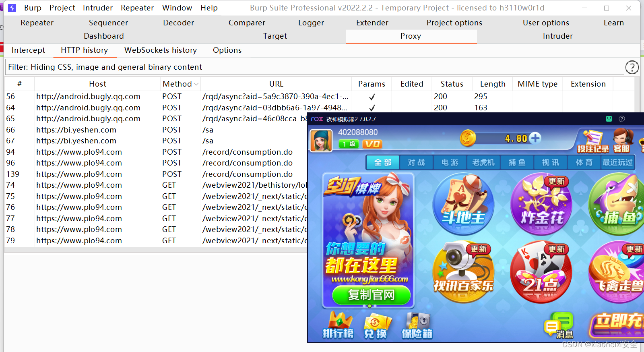
Task: Open the Project options tab
Action: pyautogui.click(x=454, y=23)
